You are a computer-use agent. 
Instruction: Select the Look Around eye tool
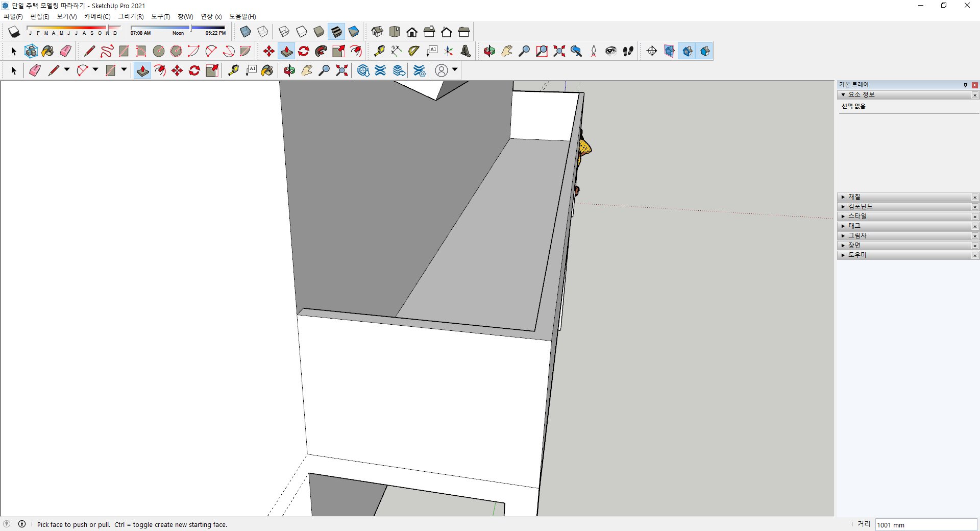[611, 51]
